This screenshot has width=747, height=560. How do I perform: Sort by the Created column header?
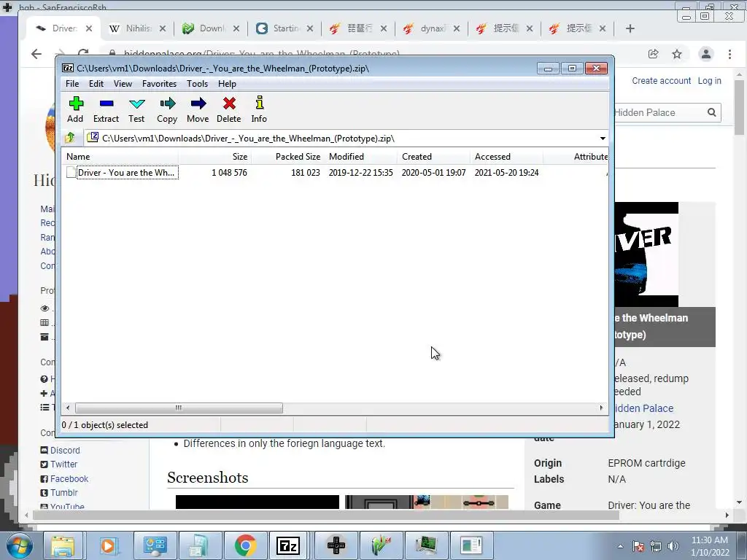[x=433, y=157]
